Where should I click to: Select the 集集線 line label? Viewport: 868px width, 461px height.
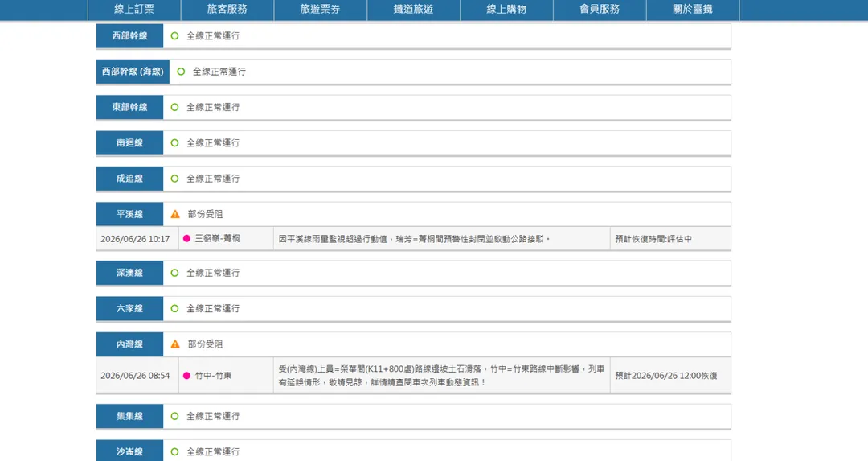(129, 416)
